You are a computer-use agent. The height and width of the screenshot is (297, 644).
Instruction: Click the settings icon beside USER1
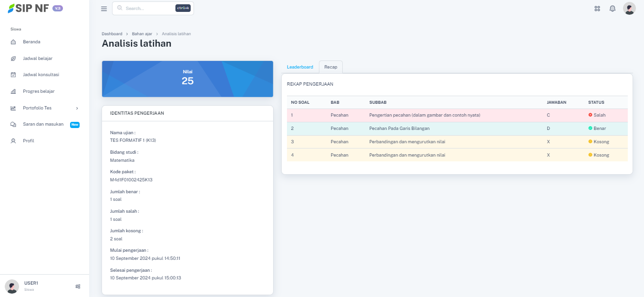(78, 286)
